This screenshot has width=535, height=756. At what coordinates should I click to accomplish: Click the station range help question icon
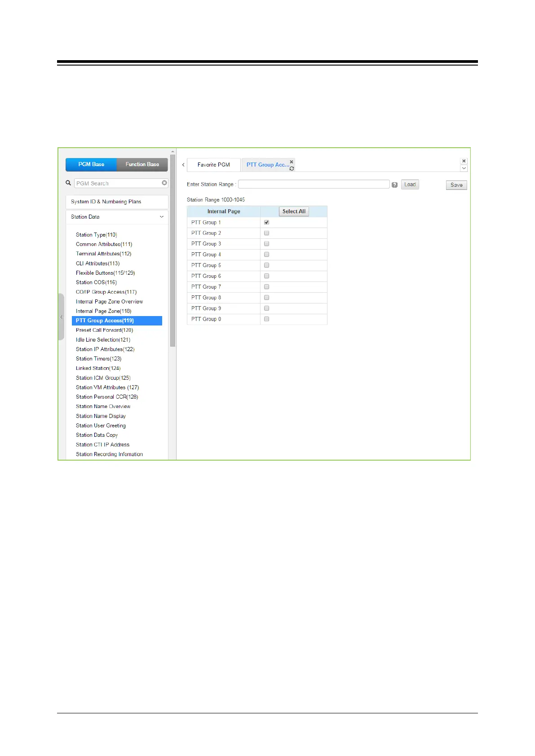pyautogui.click(x=394, y=185)
